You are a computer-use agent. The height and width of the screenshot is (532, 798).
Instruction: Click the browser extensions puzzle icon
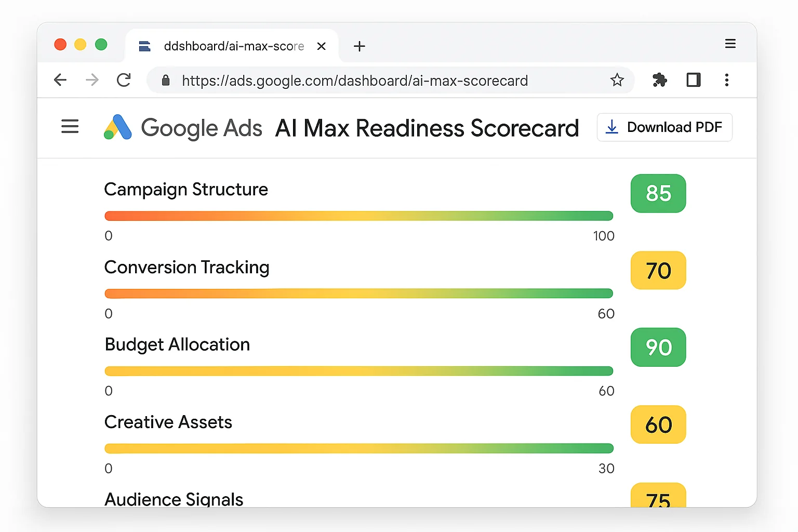[659, 80]
